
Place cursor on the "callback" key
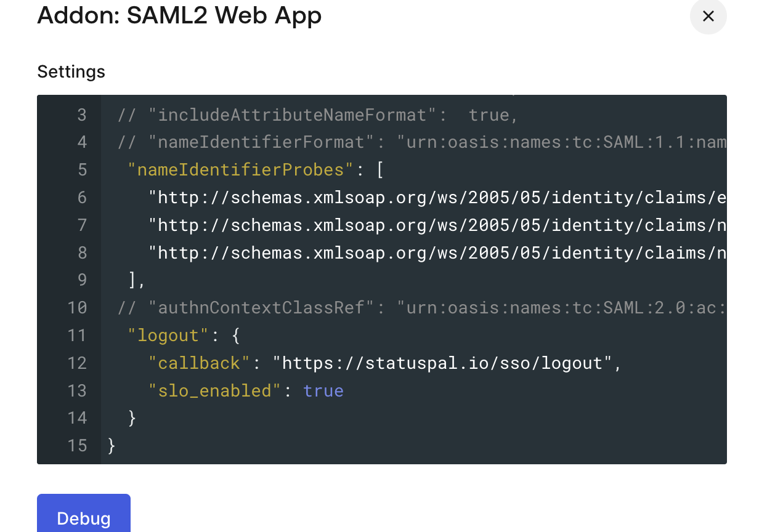[200, 363]
